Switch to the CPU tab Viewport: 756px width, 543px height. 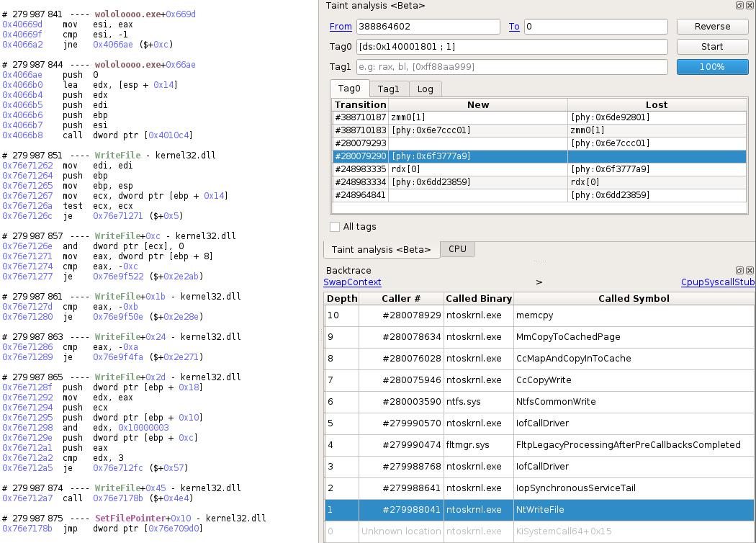pyautogui.click(x=457, y=249)
